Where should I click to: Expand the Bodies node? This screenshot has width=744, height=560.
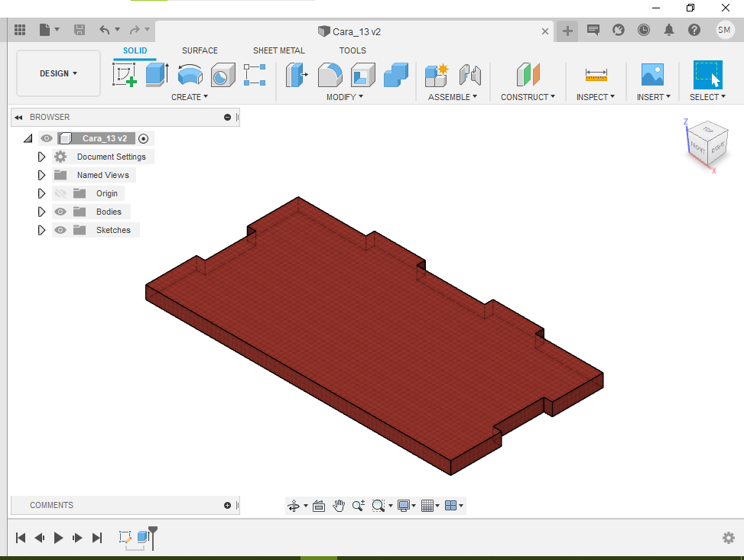coord(41,212)
